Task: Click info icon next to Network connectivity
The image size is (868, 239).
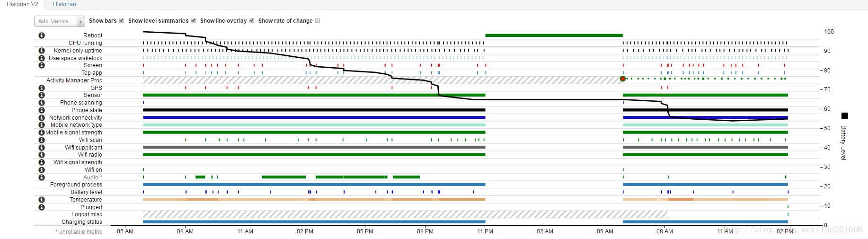Action: coord(42,118)
